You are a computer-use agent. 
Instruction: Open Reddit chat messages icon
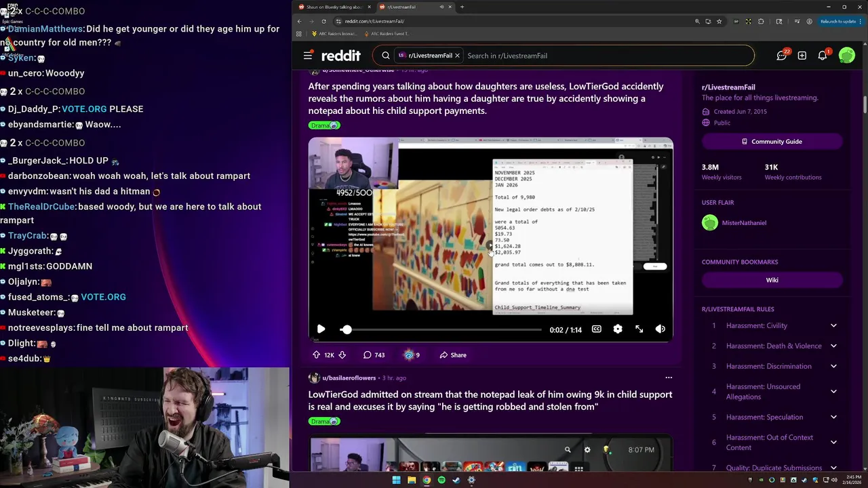coord(782,56)
